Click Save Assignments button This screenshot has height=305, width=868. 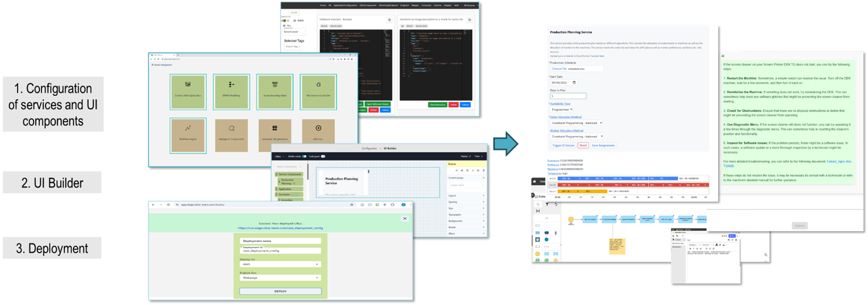point(603,145)
